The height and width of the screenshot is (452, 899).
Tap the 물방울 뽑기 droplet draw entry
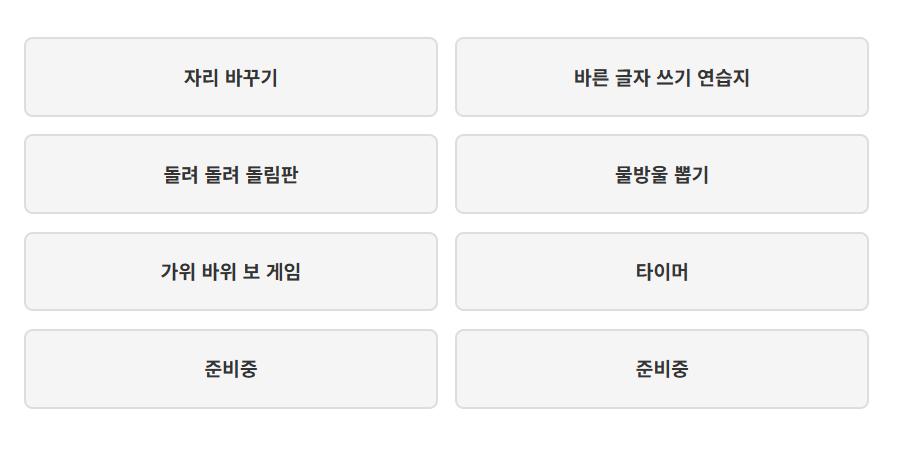coord(662,174)
